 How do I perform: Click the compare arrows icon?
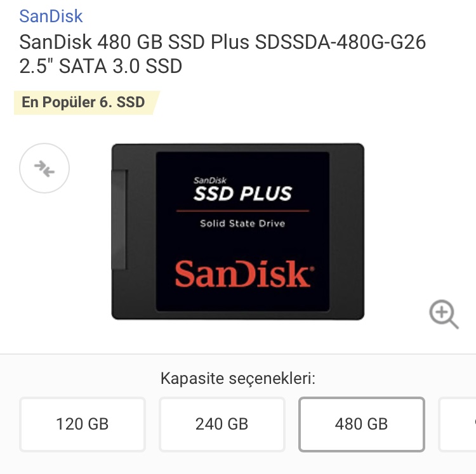coord(44,168)
